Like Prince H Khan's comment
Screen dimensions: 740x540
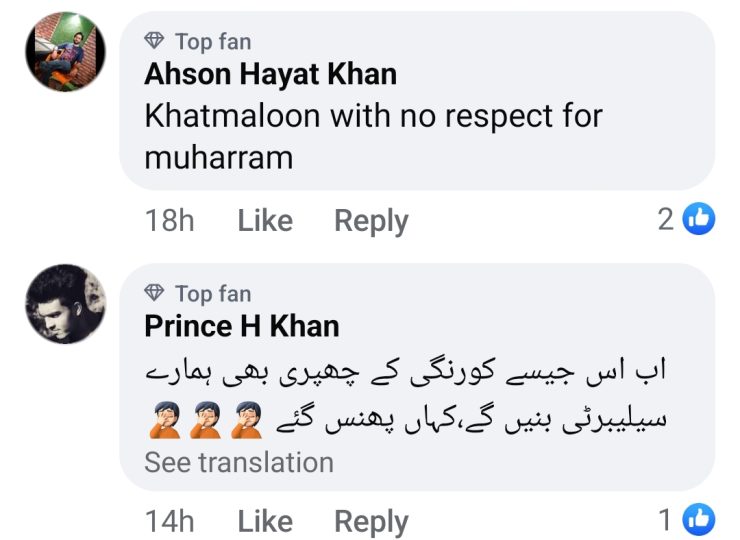(264, 521)
